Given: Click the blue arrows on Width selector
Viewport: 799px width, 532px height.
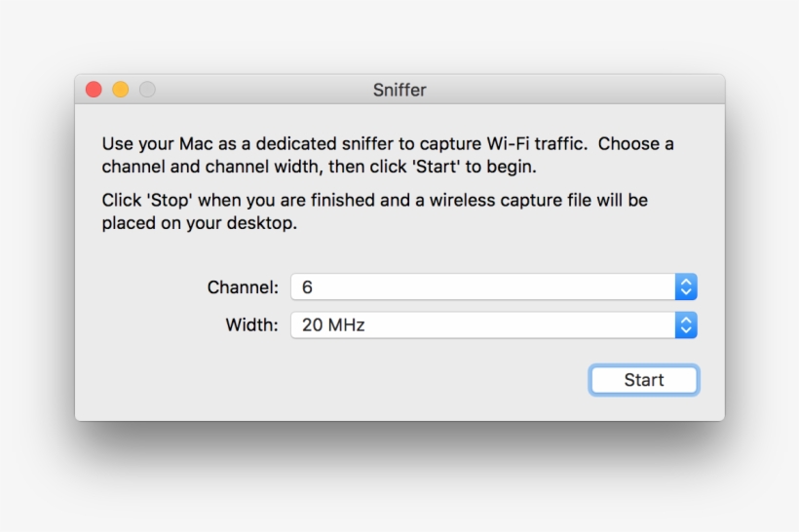Looking at the screenshot, I should (686, 325).
